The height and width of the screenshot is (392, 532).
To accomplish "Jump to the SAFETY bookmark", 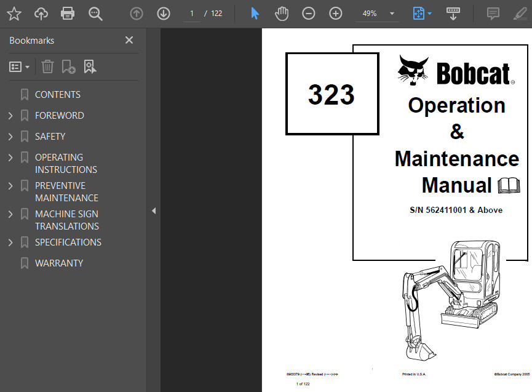I will (50, 137).
